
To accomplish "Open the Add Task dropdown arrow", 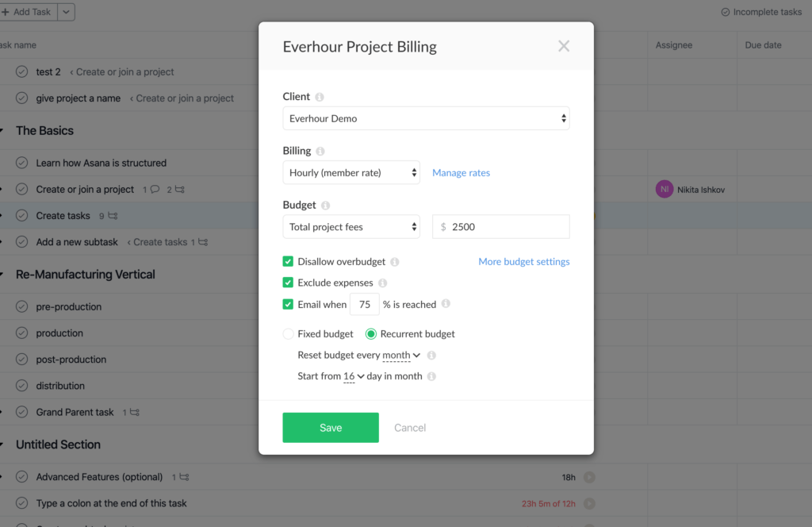I will pos(66,12).
